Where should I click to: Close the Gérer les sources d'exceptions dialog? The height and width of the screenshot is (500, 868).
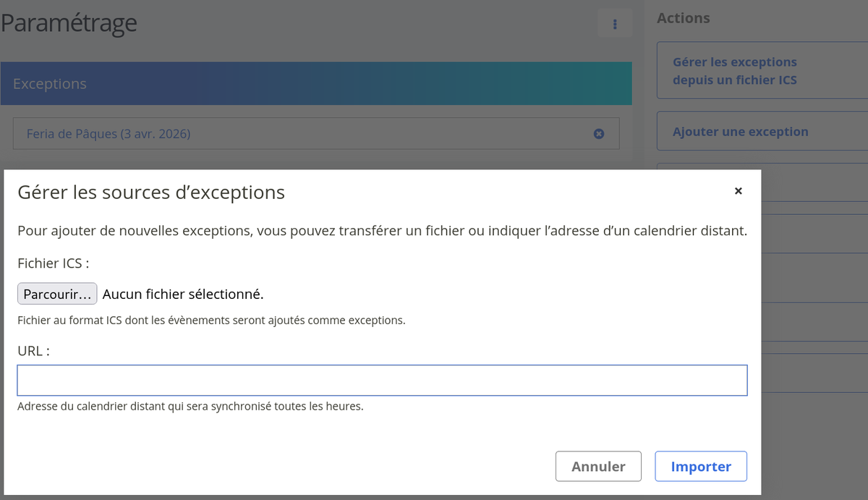[x=738, y=191]
